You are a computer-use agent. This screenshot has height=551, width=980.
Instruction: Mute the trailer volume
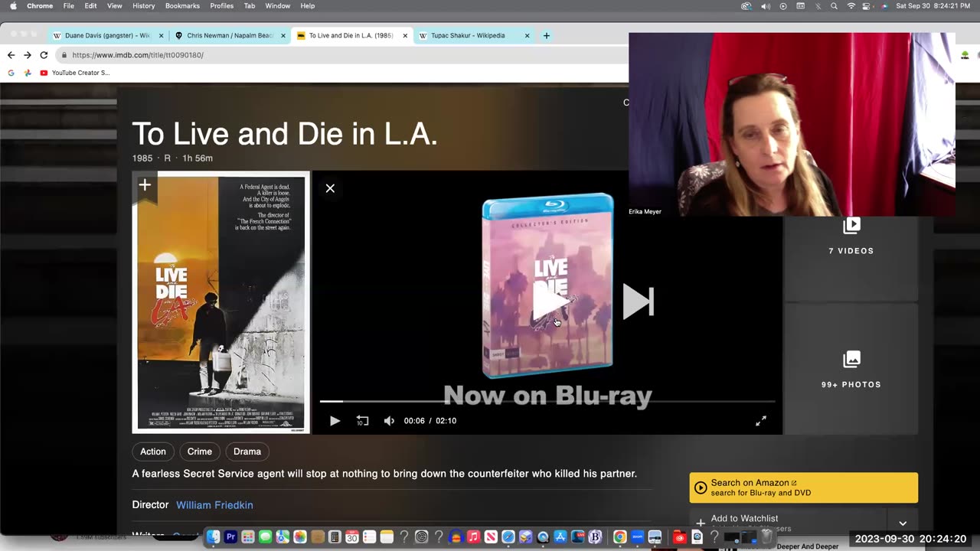389,421
